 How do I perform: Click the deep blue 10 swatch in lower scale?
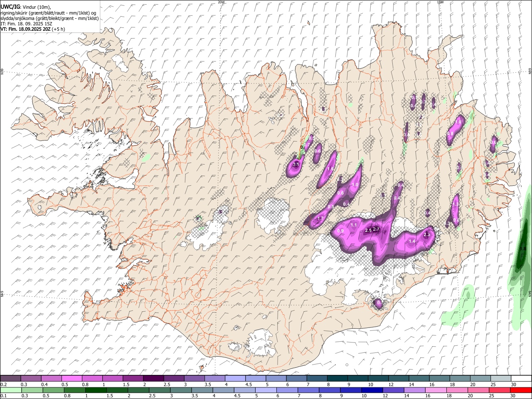coord(372,390)
